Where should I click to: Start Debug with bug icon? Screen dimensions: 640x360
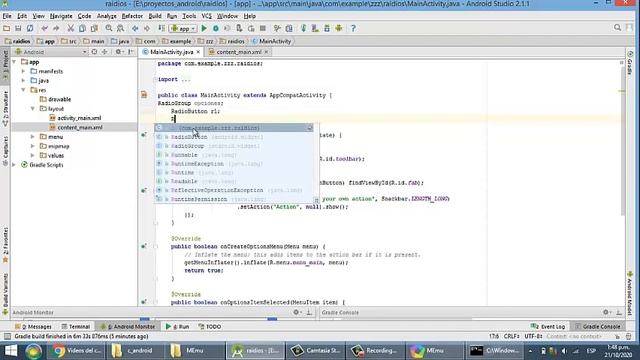(216, 28)
